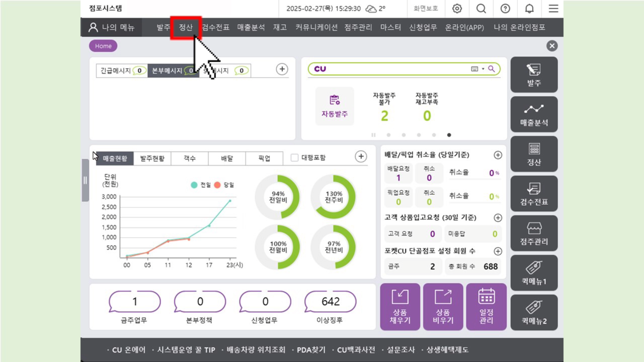Open the hamburger menu icon
This screenshot has width=644, height=362.
(x=553, y=9)
